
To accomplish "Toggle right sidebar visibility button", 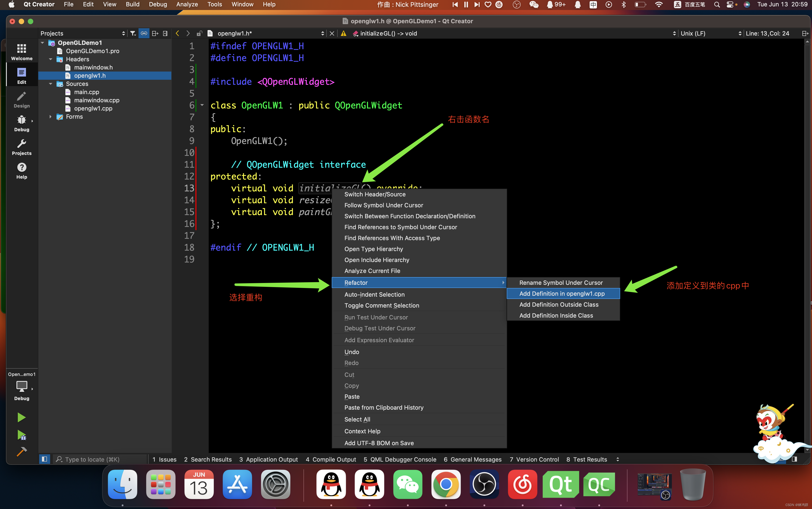I will pos(794,459).
